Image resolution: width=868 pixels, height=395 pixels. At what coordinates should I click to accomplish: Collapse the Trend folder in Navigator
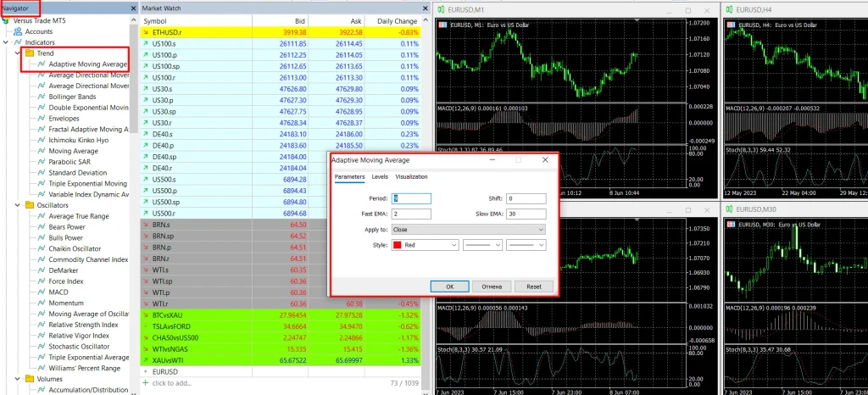tap(17, 53)
